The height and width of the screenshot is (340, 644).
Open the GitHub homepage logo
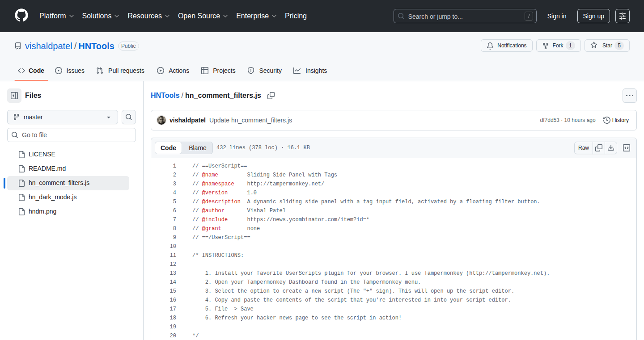21,16
